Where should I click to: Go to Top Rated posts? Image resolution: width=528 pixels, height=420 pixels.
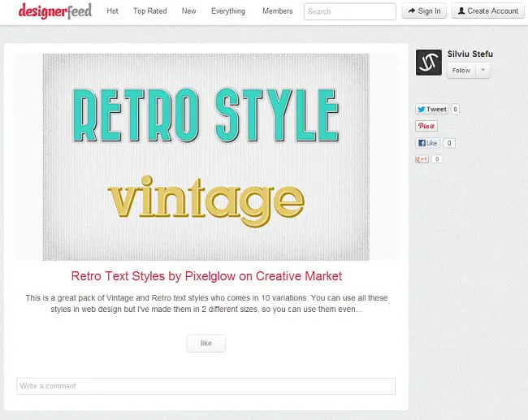click(149, 11)
